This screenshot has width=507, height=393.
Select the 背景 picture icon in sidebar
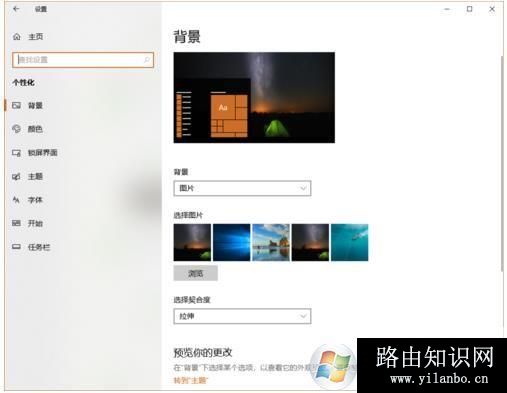16,105
